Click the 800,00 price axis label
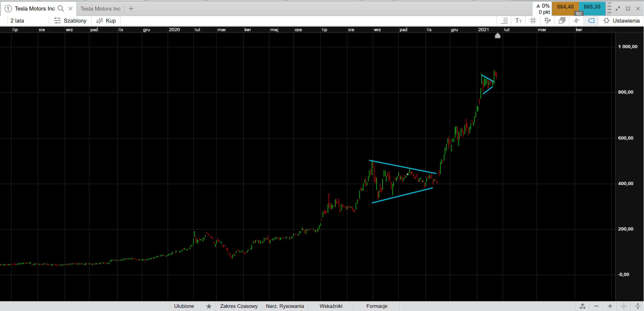 pyautogui.click(x=625, y=92)
